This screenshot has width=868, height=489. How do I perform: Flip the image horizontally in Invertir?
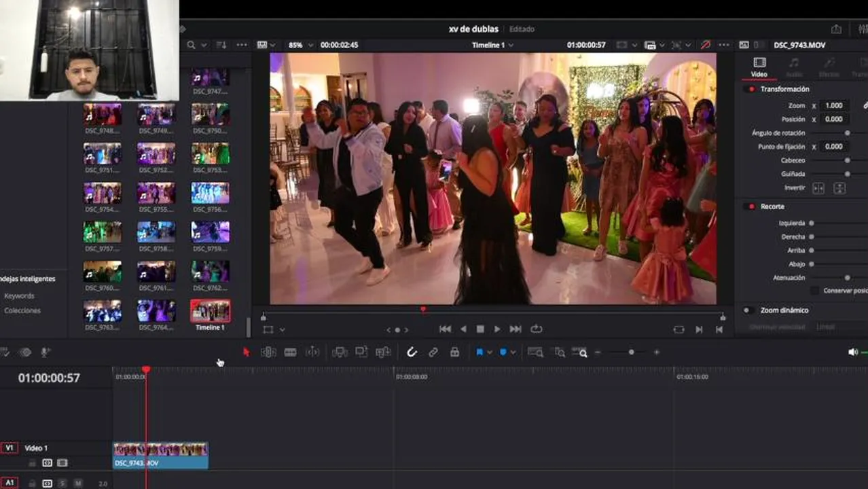pos(818,188)
